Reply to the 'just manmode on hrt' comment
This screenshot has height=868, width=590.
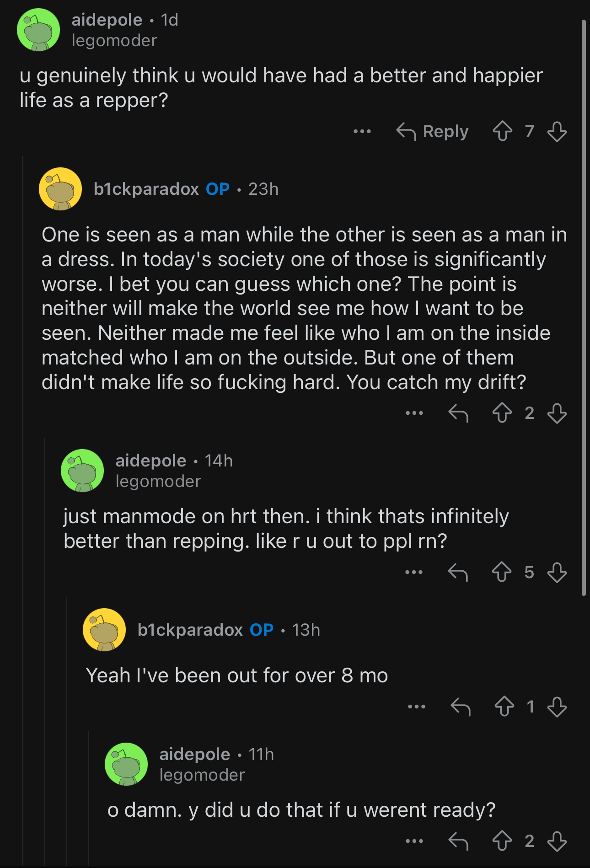[x=458, y=572]
